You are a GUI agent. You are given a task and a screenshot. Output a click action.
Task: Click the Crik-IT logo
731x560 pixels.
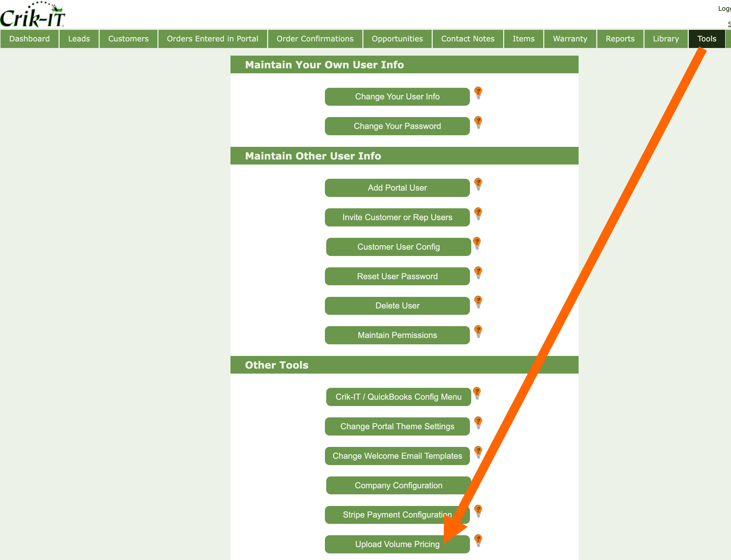[x=33, y=15]
